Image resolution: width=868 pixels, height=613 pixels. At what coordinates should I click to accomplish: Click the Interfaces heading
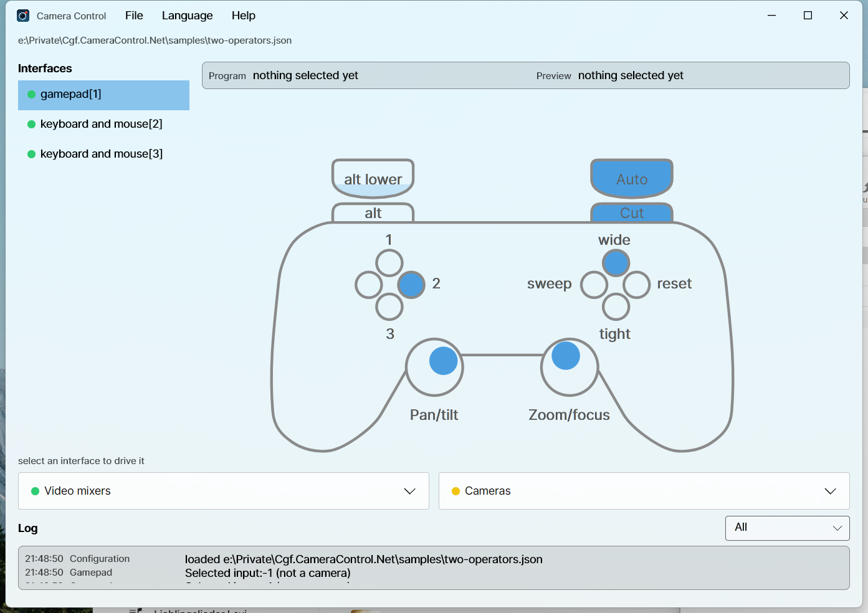(45, 69)
